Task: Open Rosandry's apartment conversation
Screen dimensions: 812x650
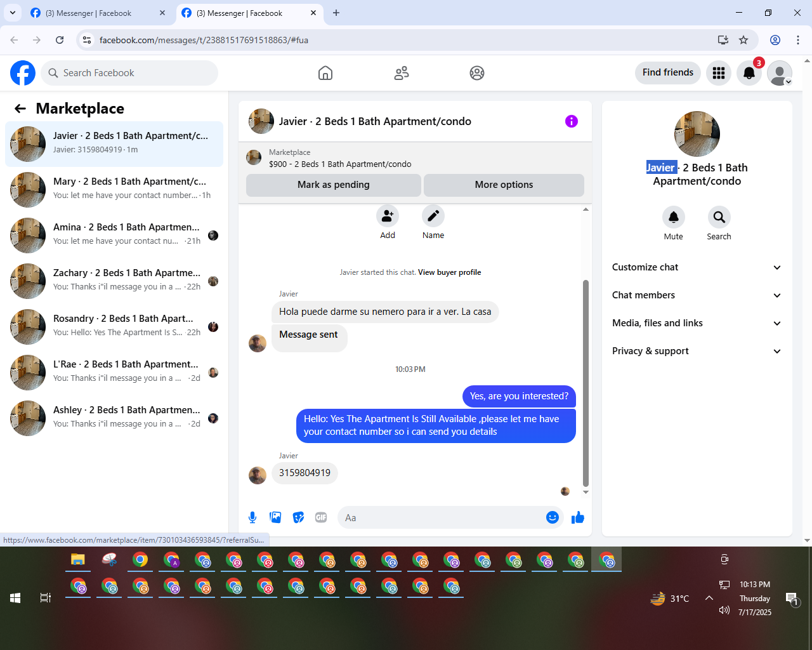Action: (114, 327)
